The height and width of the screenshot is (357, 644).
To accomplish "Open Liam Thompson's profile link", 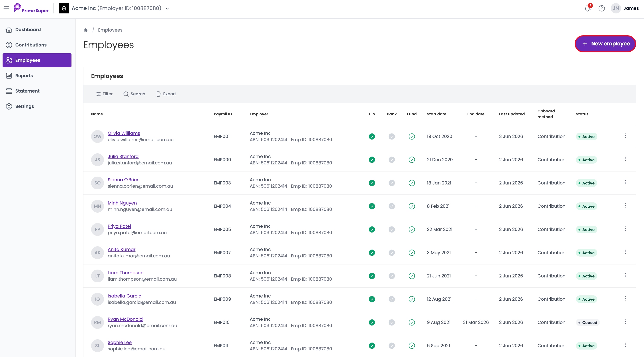I will pos(125,273).
